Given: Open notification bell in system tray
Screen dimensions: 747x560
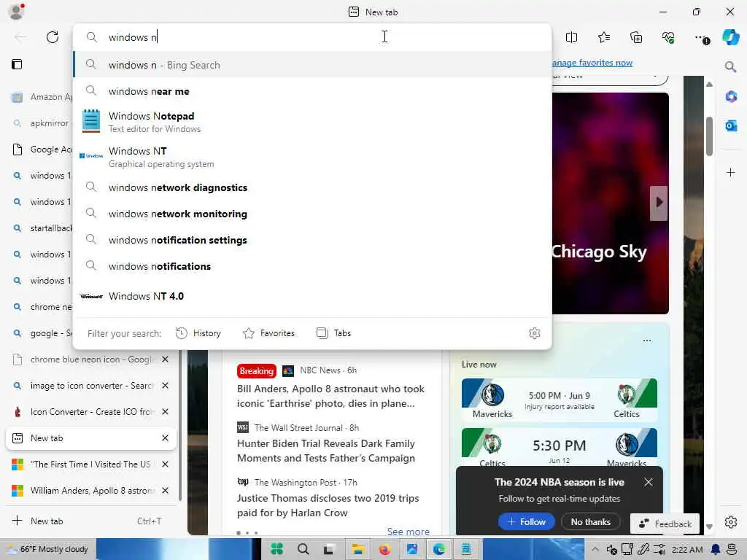Looking at the screenshot, I should coord(715,550).
